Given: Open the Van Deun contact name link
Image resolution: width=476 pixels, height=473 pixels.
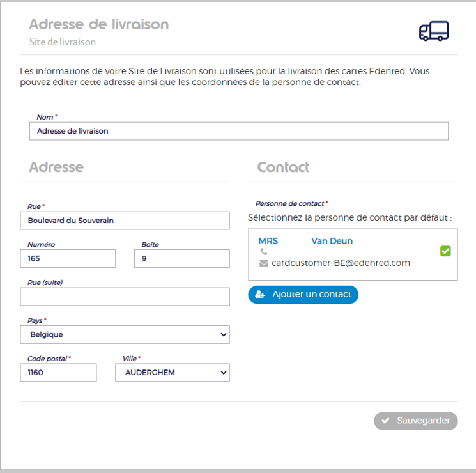Looking at the screenshot, I should [332, 241].
